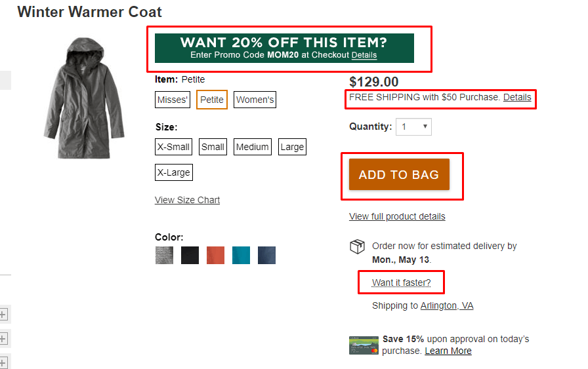Open the View Size Chart link
This screenshot has height=369, width=588.
187,200
